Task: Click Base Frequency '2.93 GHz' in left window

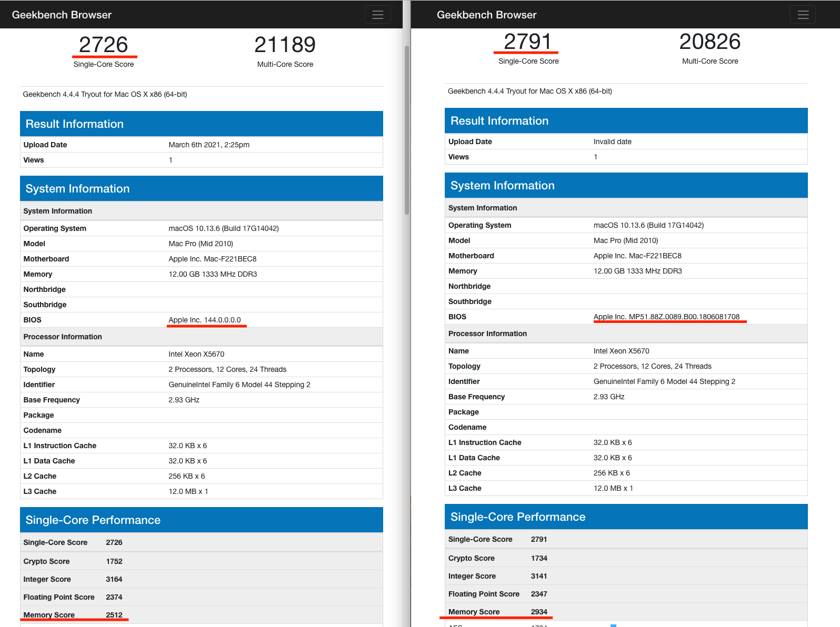Action: click(x=184, y=400)
